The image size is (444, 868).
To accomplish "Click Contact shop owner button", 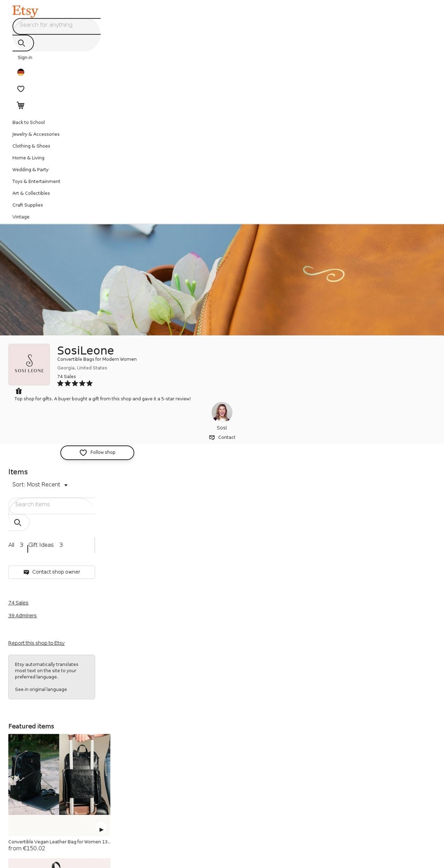I will (52, 572).
